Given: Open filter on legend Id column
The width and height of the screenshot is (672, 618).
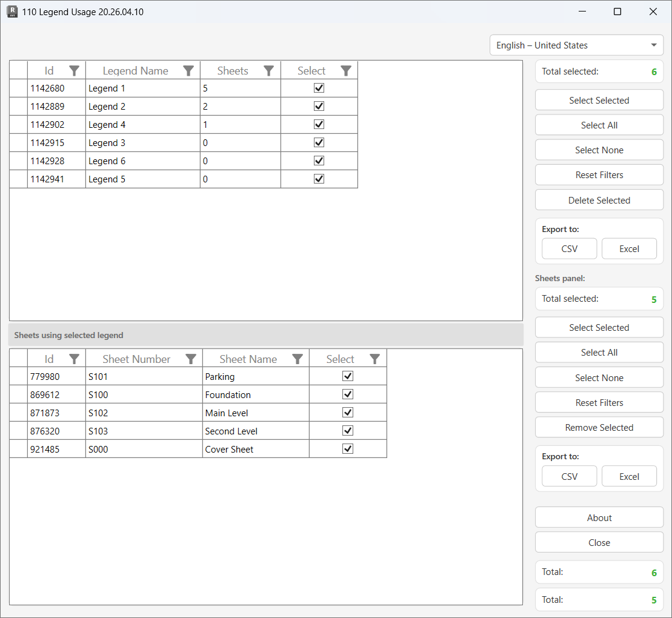Looking at the screenshot, I should (74, 71).
